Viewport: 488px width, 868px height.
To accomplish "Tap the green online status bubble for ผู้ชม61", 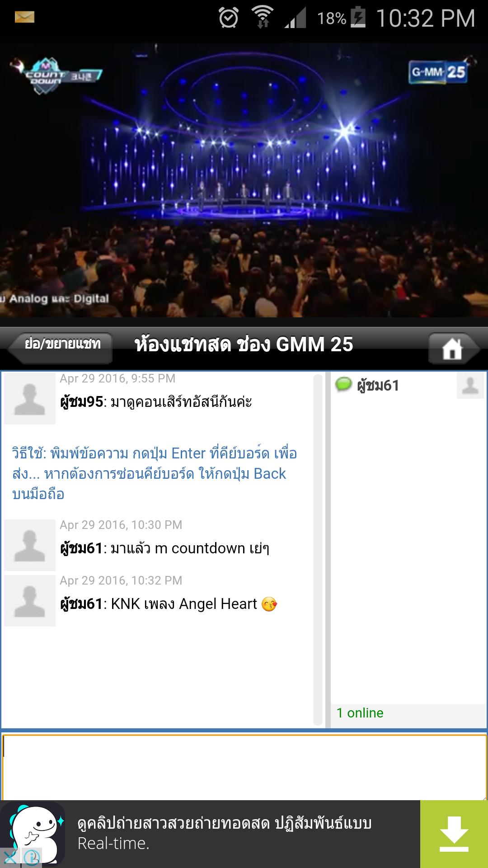I will click(x=343, y=385).
